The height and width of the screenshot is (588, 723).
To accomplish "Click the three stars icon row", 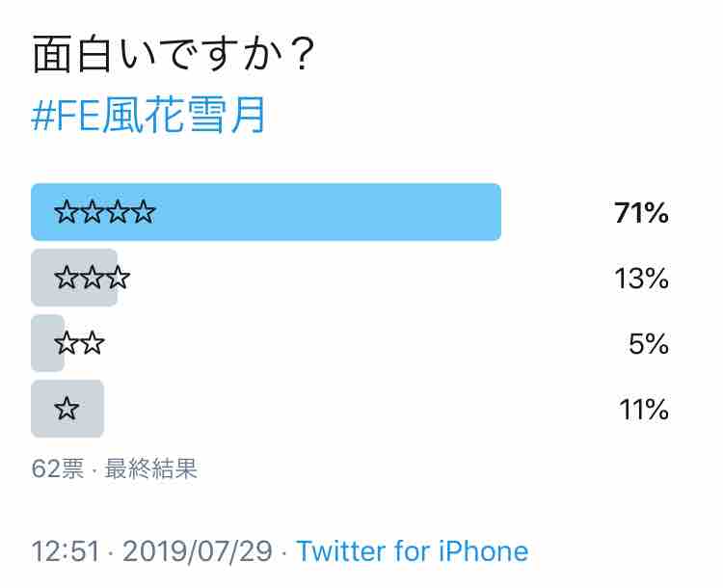I will pyautogui.click(x=92, y=278).
